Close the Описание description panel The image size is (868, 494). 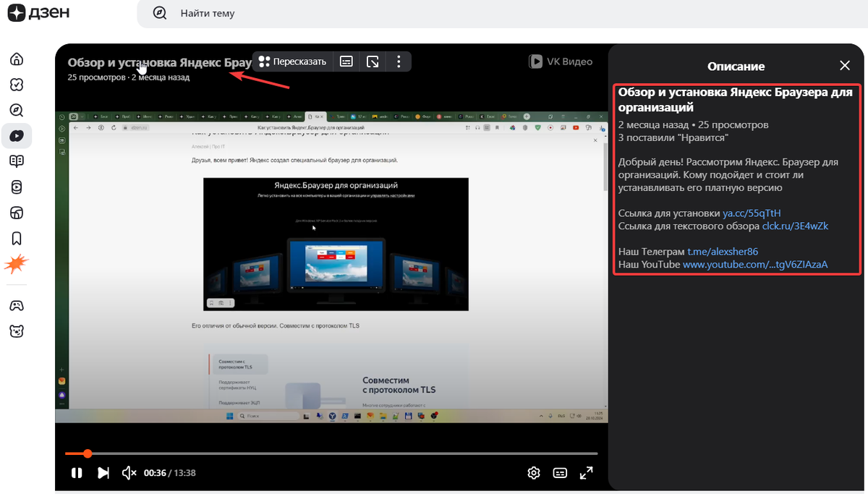(x=844, y=66)
